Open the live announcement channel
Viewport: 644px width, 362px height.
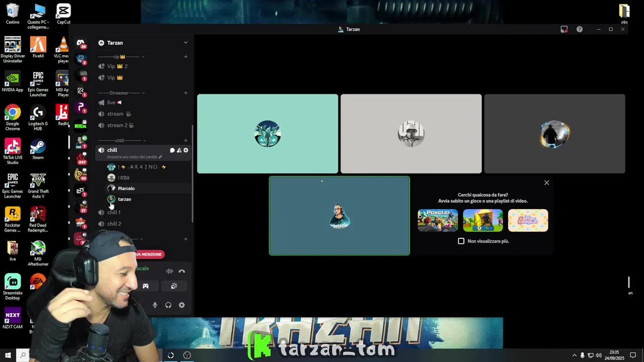[143, 103]
